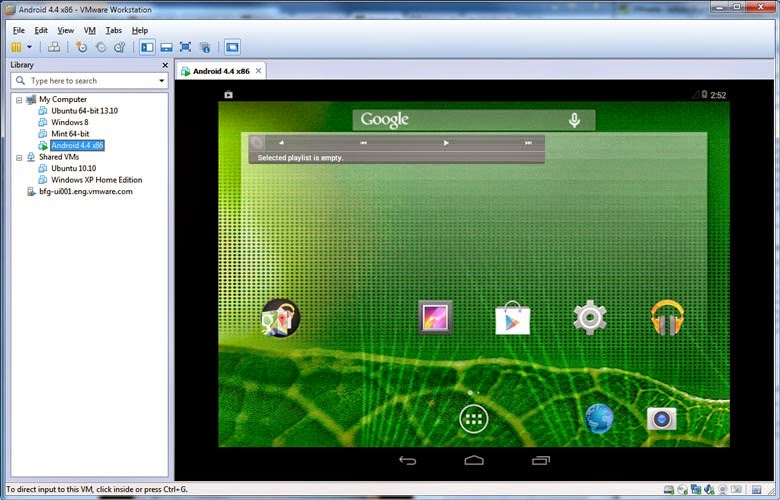Open the library search filter dropdown
The height and width of the screenshot is (500, 780).
point(162,81)
